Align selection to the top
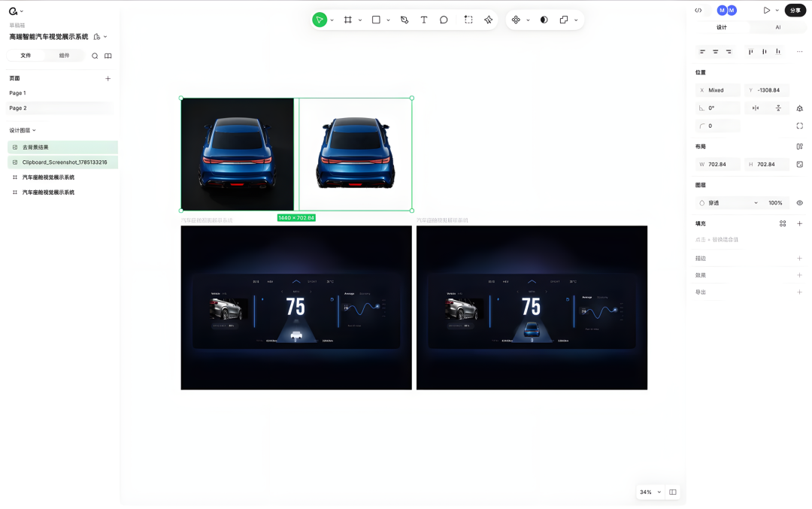The height and width of the screenshot is (509, 812). [750, 51]
